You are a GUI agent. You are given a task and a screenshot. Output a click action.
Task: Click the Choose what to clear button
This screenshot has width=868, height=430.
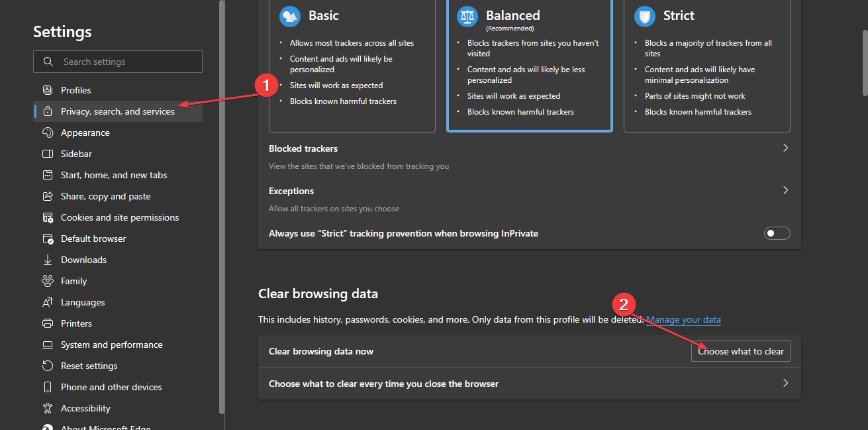pos(740,351)
